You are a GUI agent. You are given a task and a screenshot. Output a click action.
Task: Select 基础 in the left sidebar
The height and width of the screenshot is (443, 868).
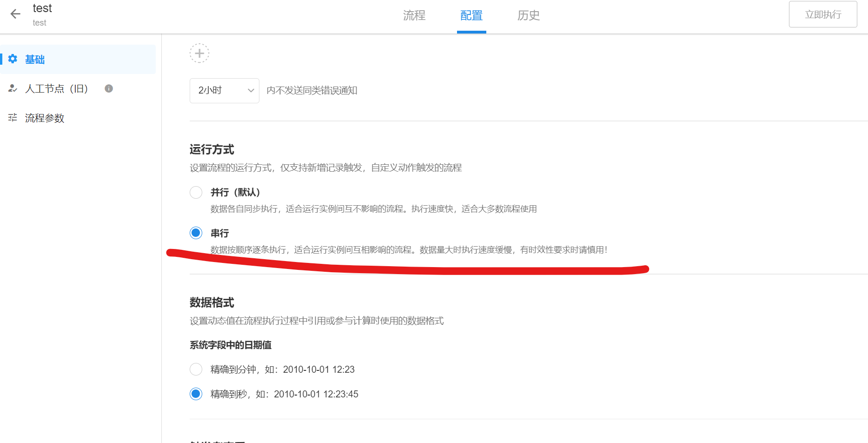35,60
